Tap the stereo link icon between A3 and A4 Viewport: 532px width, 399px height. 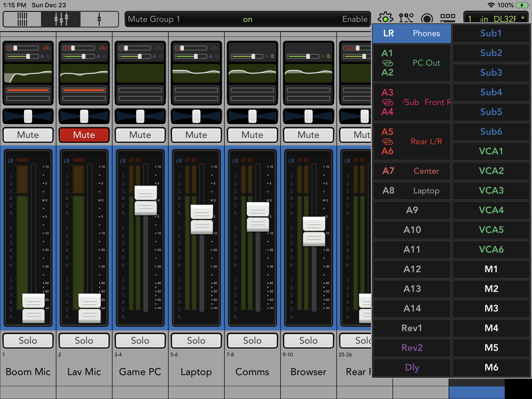[388, 102]
